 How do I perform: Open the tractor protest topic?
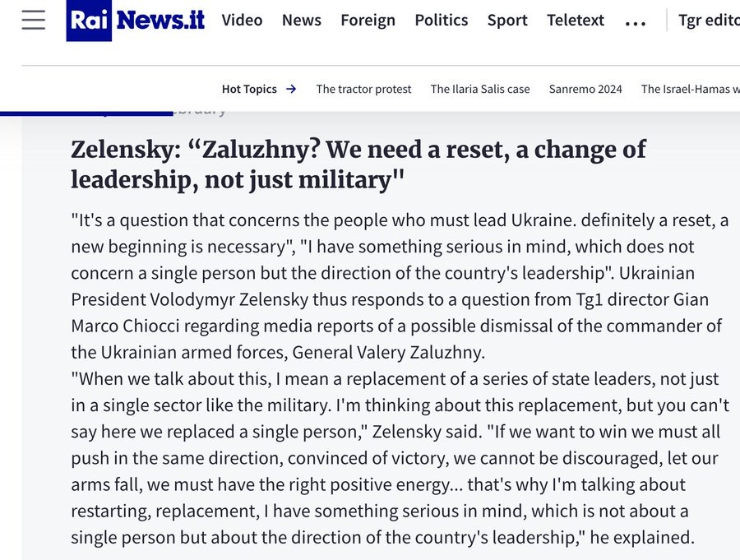pos(363,89)
